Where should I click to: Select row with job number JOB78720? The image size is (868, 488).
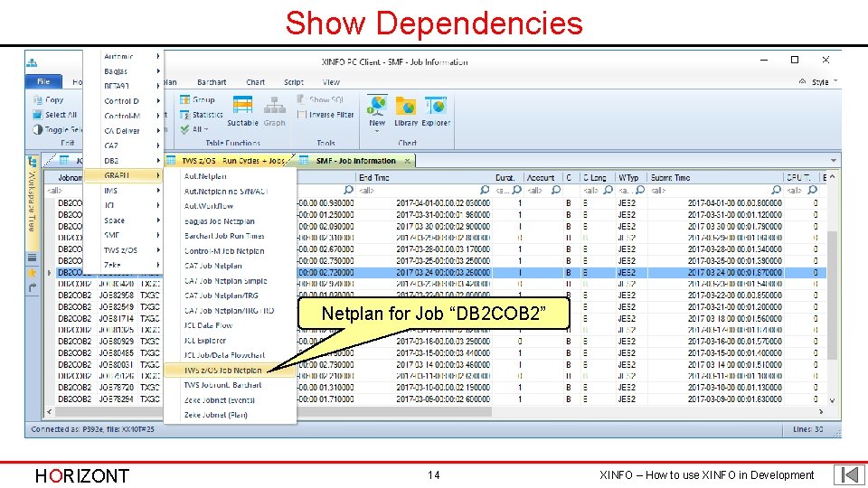tap(116, 388)
